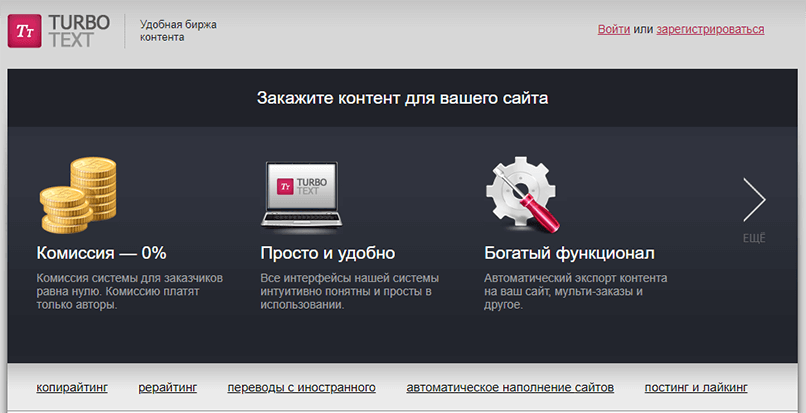Go to автоматическое наполнение сайтов
The image size is (806, 413).
pyautogui.click(x=510, y=387)
